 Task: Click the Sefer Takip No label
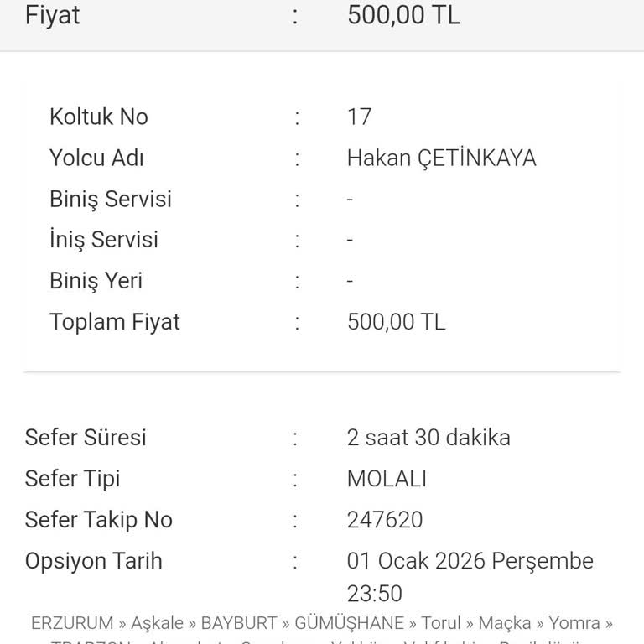click(99, 519)
